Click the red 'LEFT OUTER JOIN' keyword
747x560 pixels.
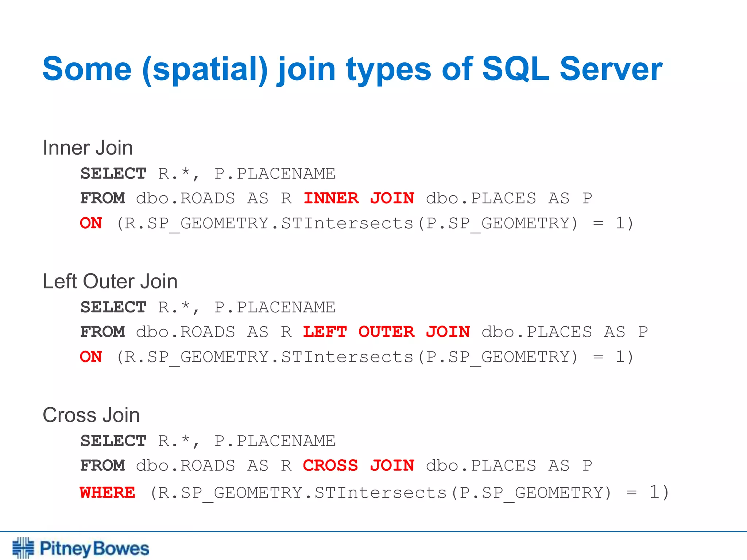(387, 332)
